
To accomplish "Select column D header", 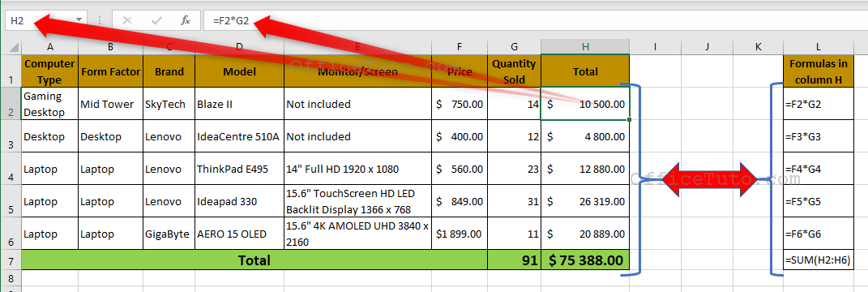I will click(240, 47).
